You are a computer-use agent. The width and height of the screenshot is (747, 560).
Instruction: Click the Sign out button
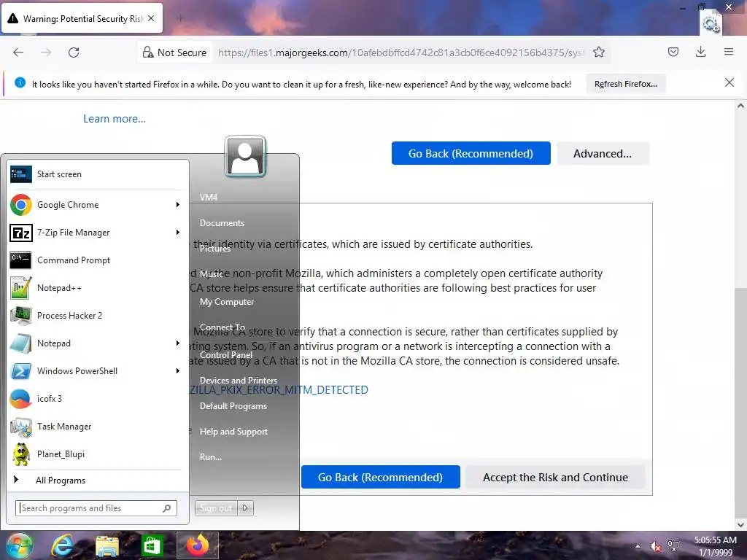pos(216,508)
